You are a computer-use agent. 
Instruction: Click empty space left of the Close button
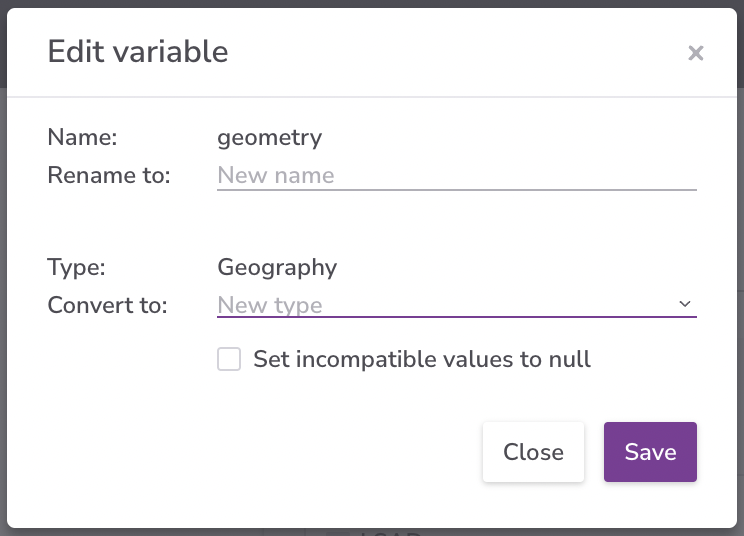300,452
